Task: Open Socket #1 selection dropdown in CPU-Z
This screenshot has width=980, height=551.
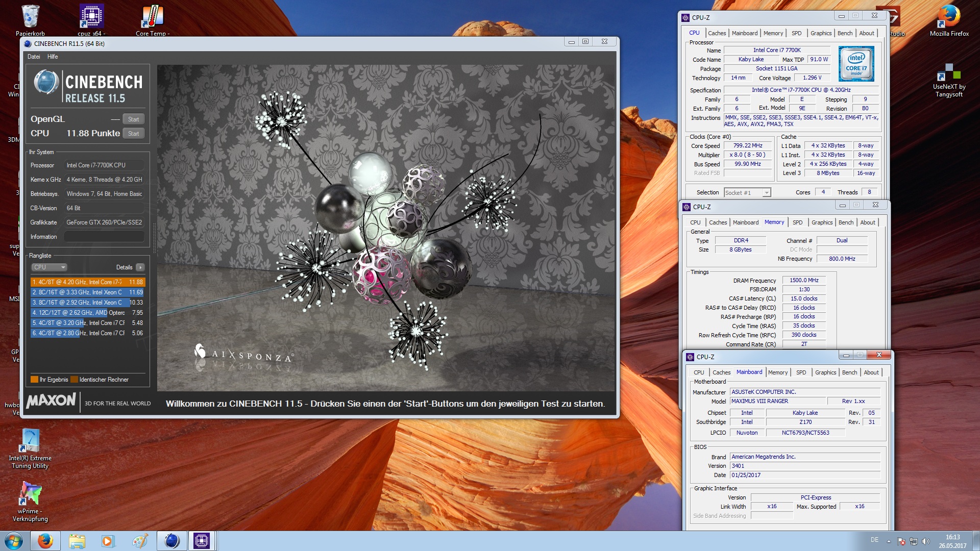Action: pos(747,192)
